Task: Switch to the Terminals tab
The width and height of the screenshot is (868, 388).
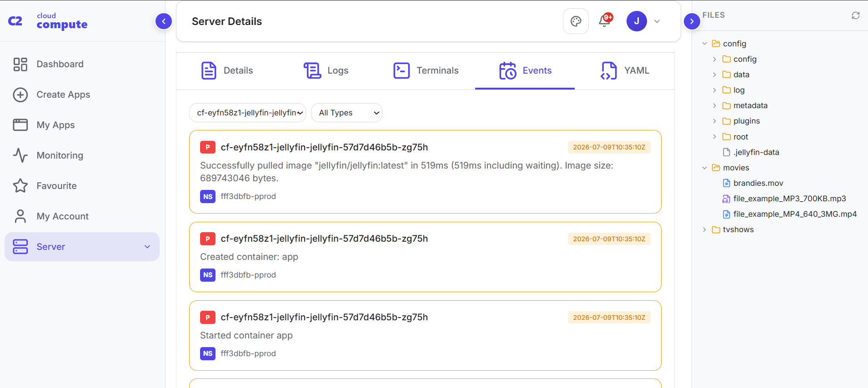Action: 426,70
